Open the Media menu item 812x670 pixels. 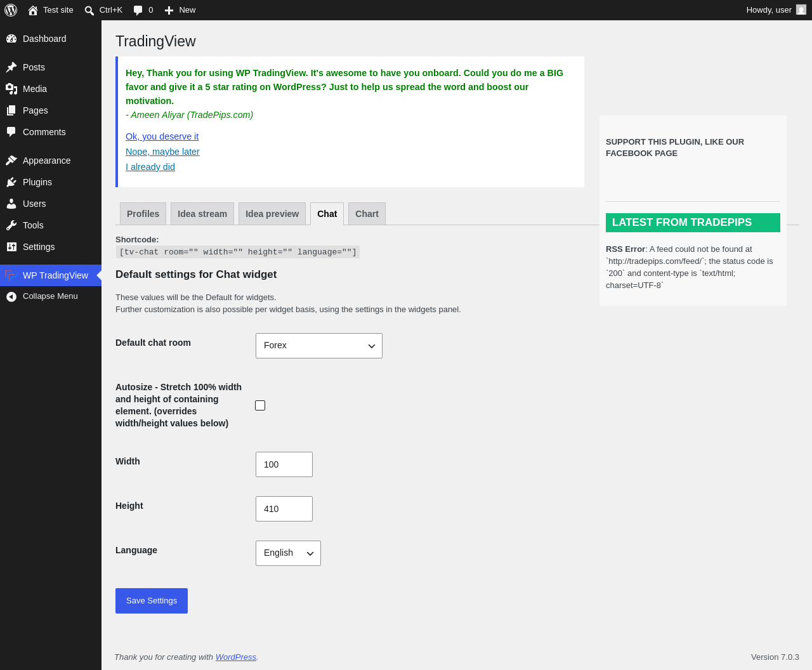[x=51, y=89]
